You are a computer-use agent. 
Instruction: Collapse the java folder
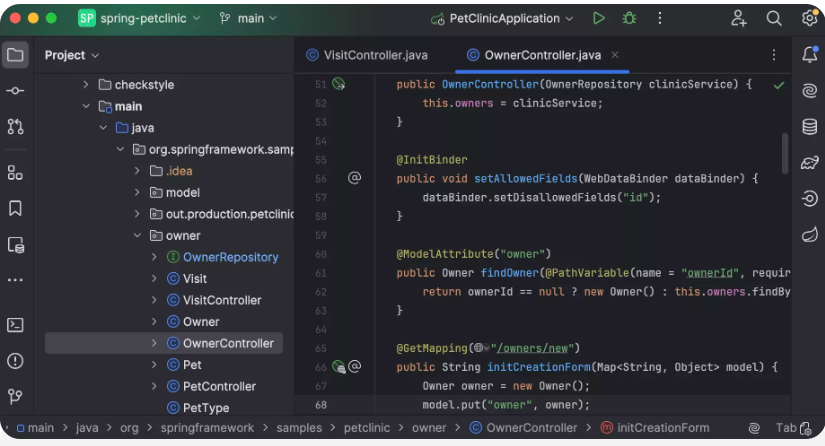click(103, 128)
